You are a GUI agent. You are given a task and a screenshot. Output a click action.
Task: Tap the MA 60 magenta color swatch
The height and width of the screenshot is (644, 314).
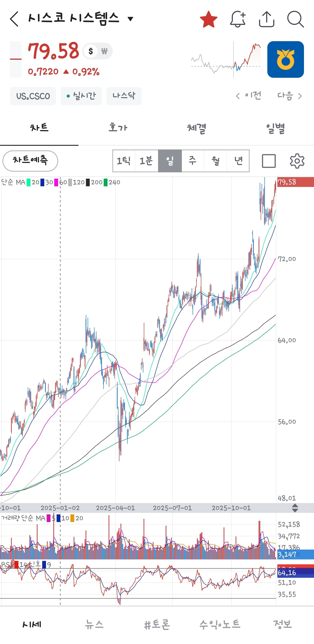pos(56,183)
